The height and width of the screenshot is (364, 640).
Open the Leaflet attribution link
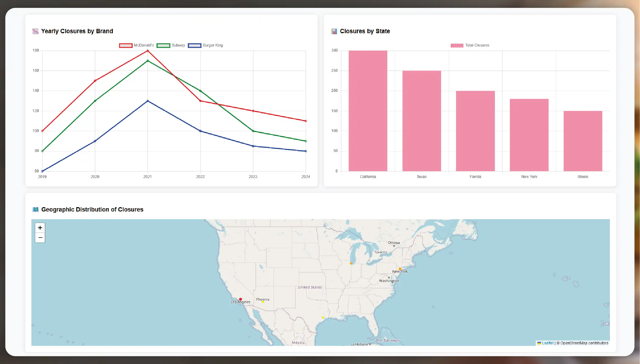[x=548, y=343]
